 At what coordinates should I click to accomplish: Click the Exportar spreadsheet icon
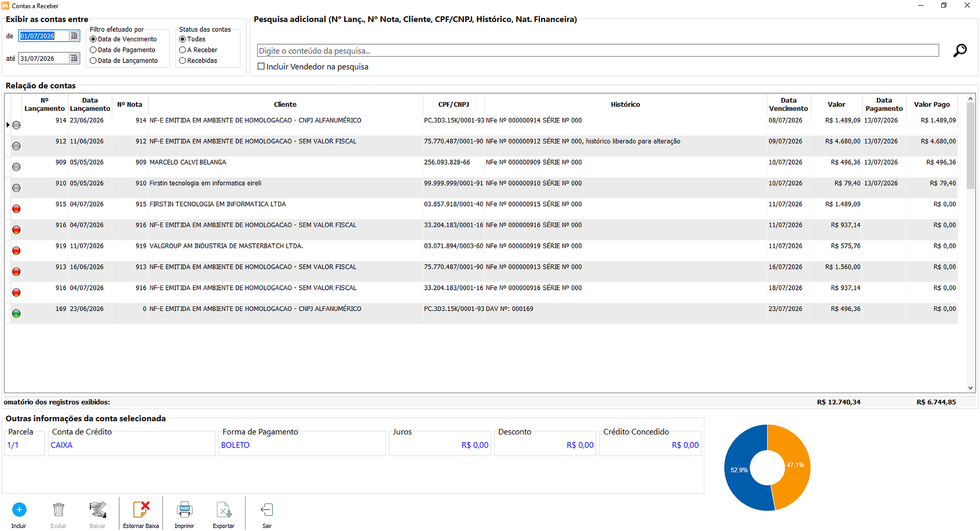coord(224,509)
